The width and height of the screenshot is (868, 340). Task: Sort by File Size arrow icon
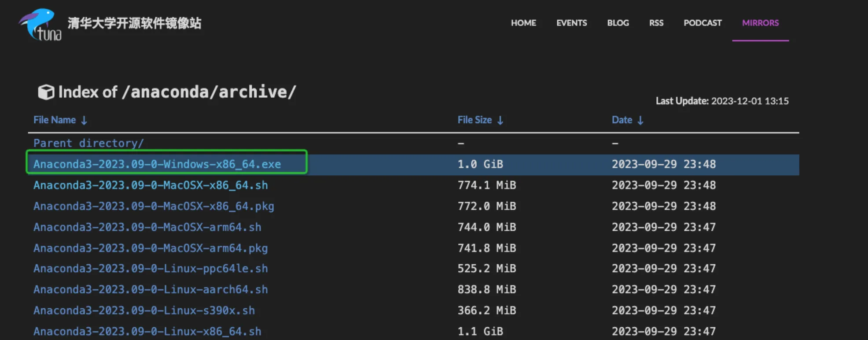500,120
